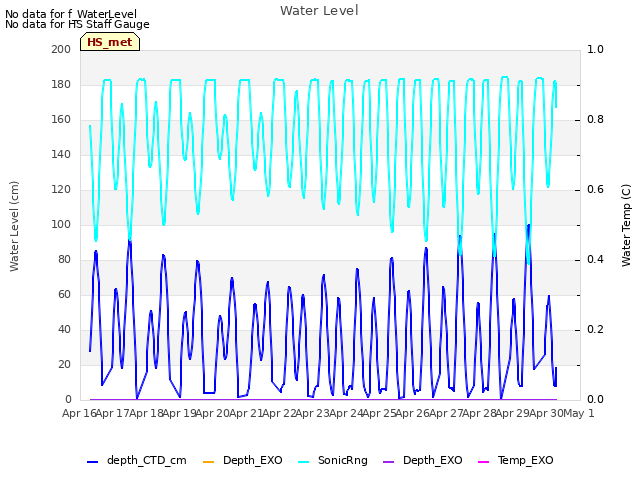Select the 'No data for f_WaterLevel' message

(71, 14)
